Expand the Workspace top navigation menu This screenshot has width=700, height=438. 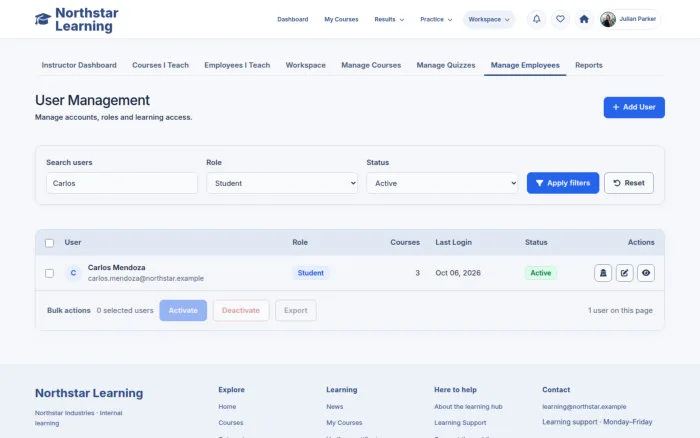[489, 19]
